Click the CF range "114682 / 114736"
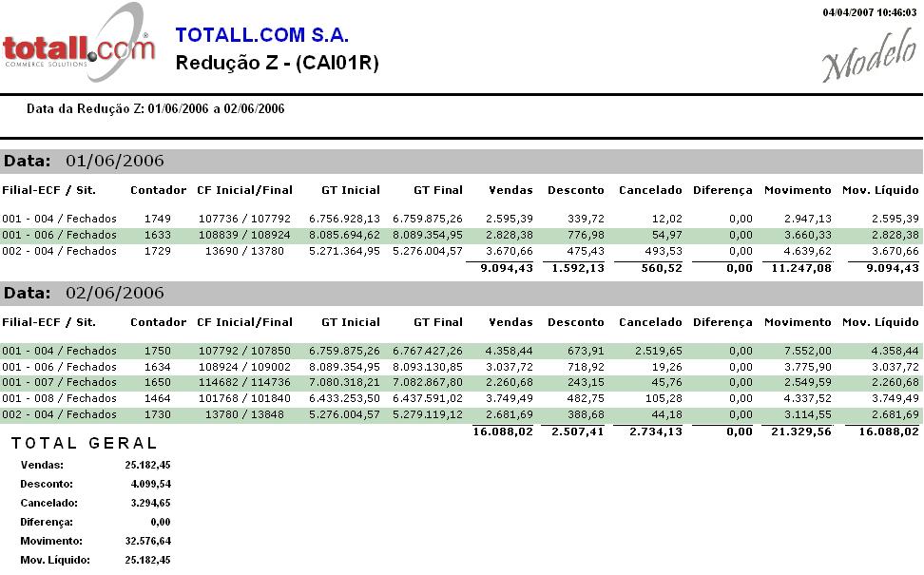This screenshot has width=924, height=575. click(x=244, y=382)
